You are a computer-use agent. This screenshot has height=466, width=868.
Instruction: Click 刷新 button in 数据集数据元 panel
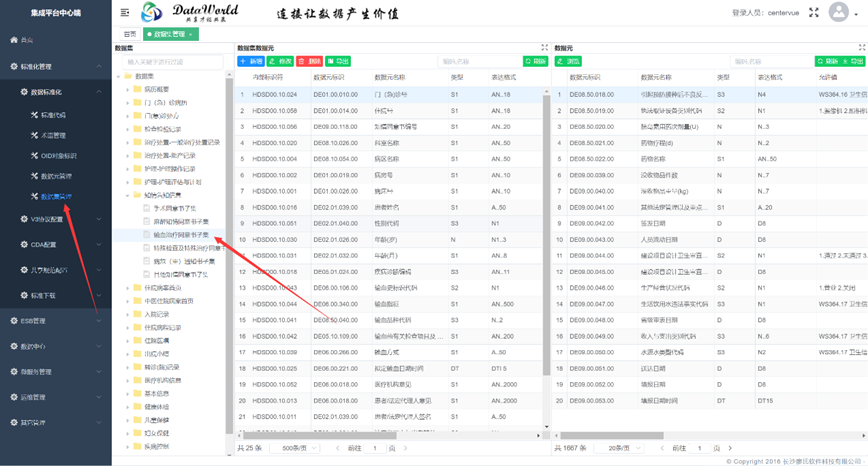coord(535,61)
